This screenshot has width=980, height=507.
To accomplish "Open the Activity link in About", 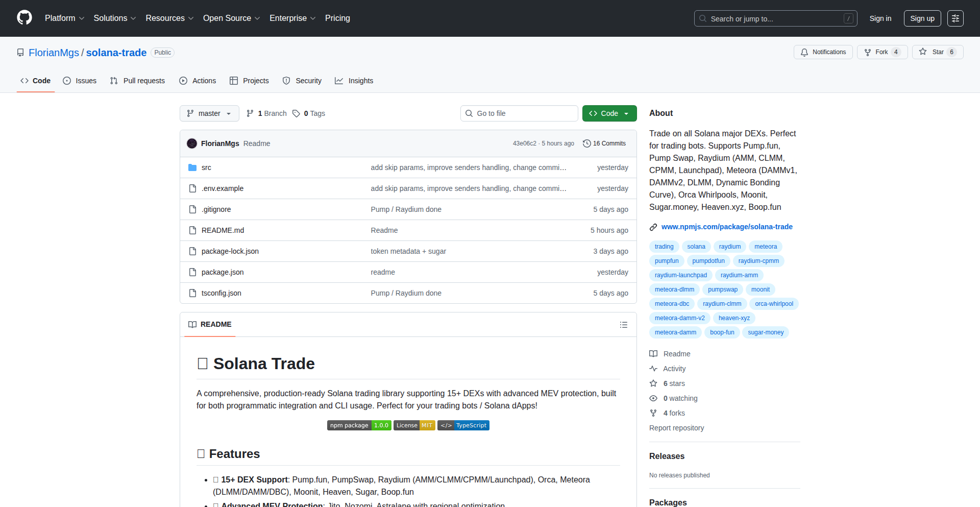I will pos(674,369).
